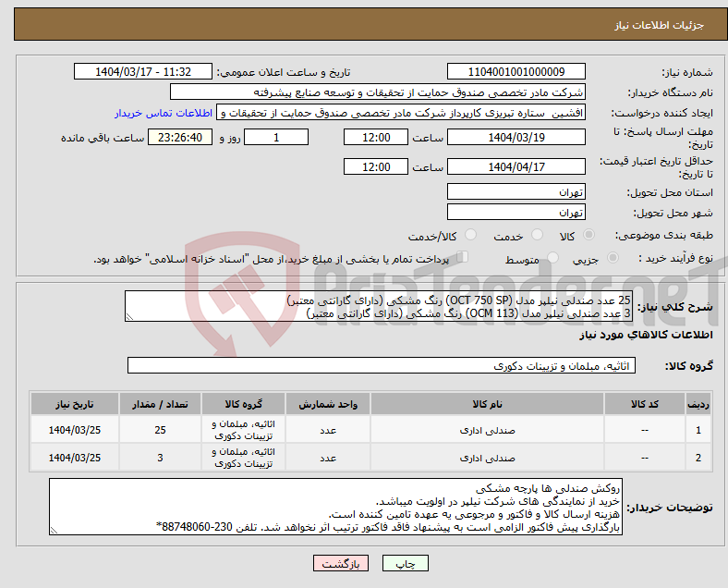
Task: Select the متوسط purchase type radio
Action: 552,257
